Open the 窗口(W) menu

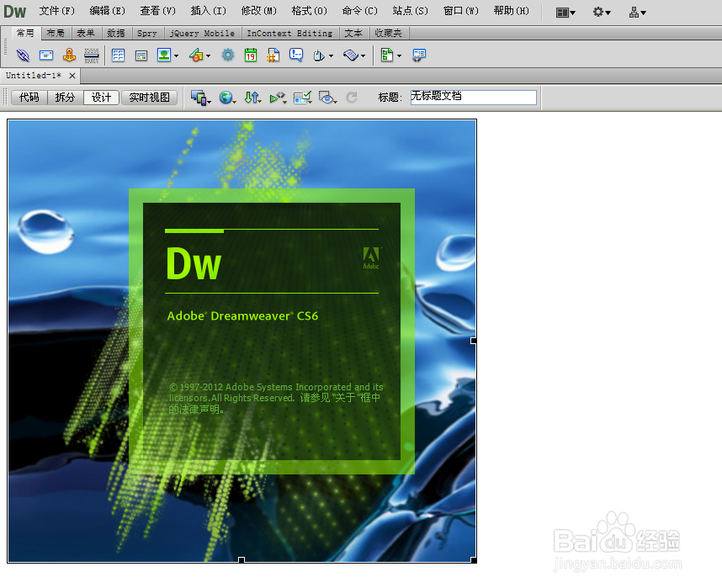coord(461,11)
